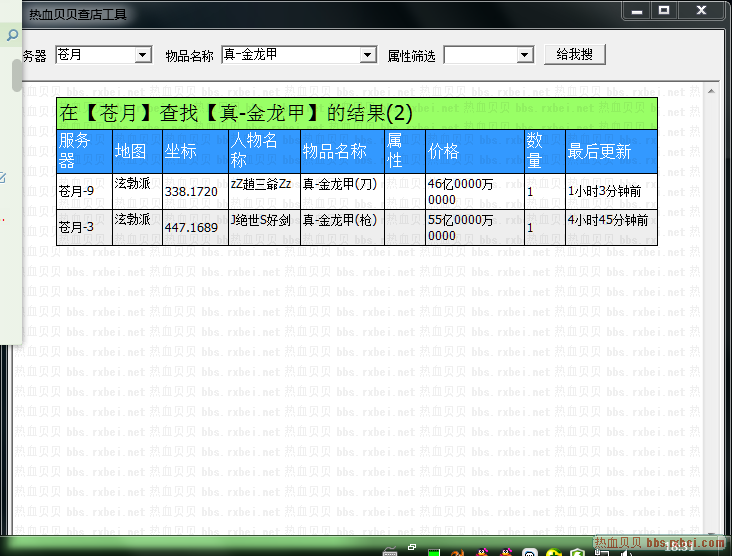
Task: Click the results pane scrollbar up arrow
Action: click(711, 91)
